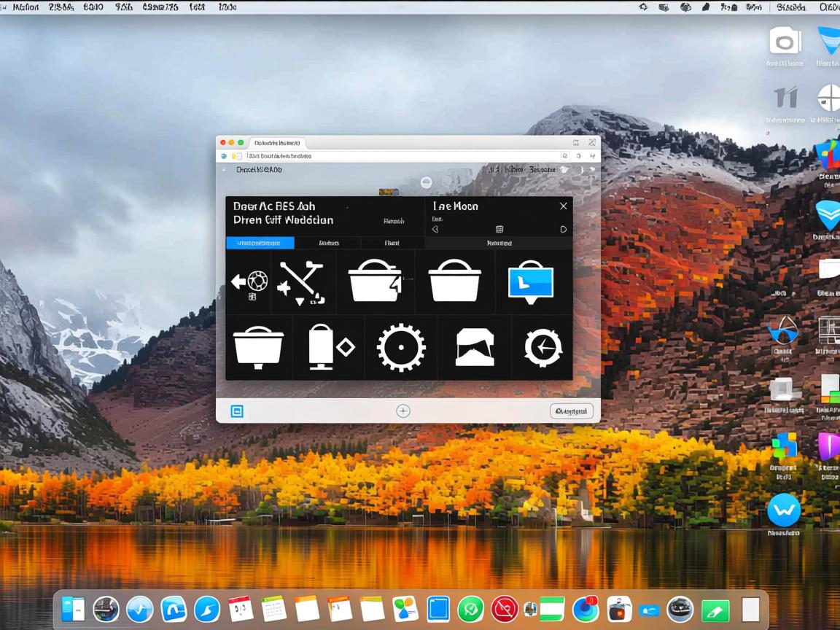The width and height of the screenshot is (840, 630).
Task: Click the arrow and globe icon tile
Action: point(249,282)
